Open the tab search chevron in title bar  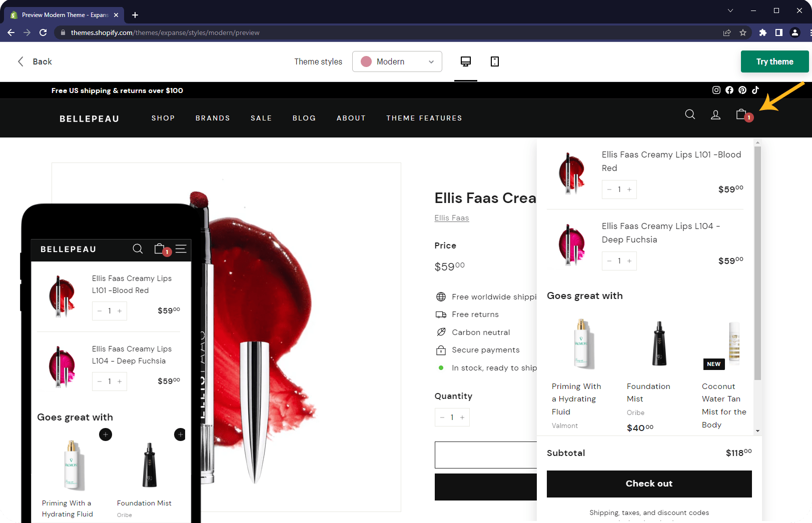(730, 10)
